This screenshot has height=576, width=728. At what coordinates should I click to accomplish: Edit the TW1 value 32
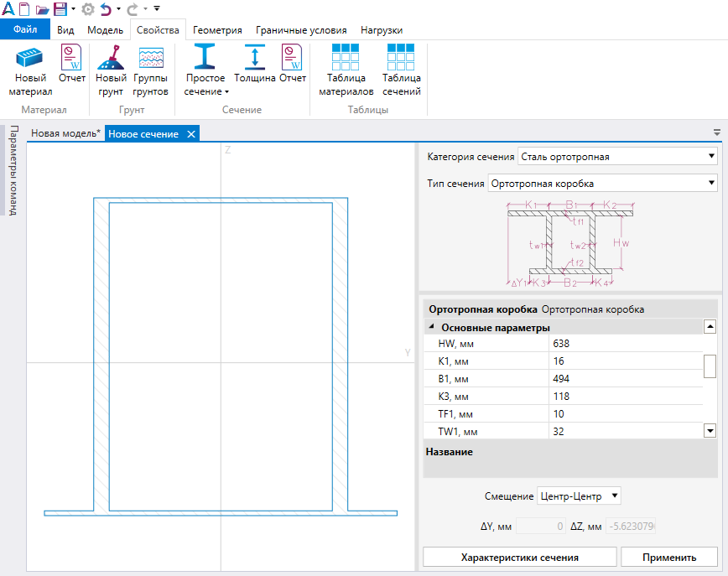tap(626, 432)
